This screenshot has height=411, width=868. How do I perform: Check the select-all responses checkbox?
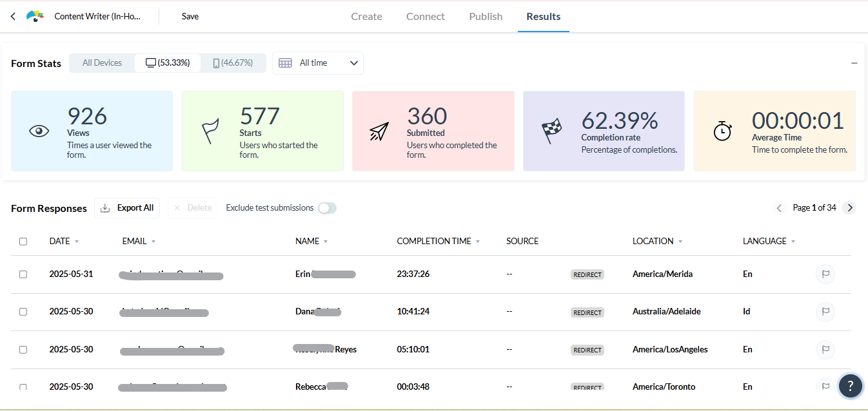tap(23, 242)
